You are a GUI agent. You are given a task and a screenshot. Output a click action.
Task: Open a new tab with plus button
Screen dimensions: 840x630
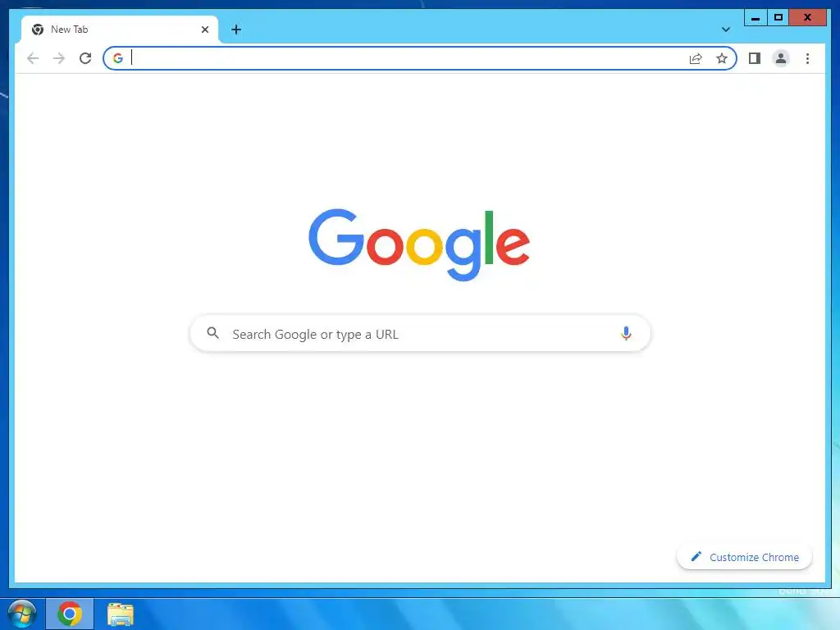point(236,30)
